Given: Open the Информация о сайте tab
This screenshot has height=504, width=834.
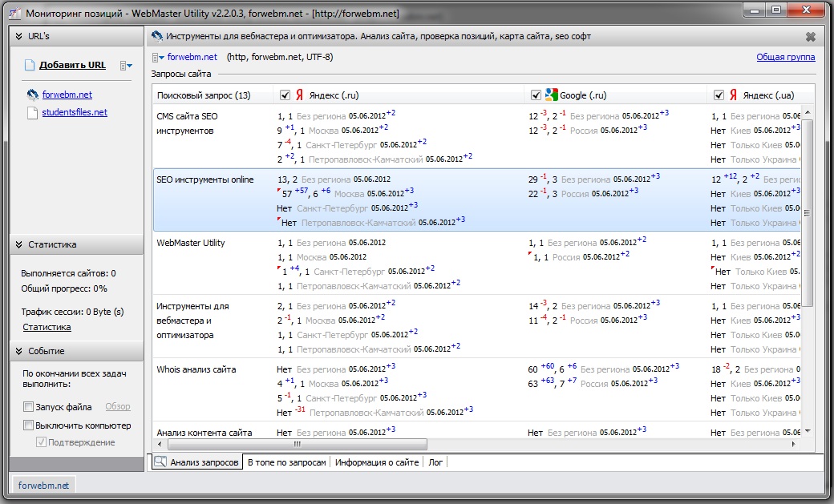Looking at the screenshot, I should click(377, 462).
